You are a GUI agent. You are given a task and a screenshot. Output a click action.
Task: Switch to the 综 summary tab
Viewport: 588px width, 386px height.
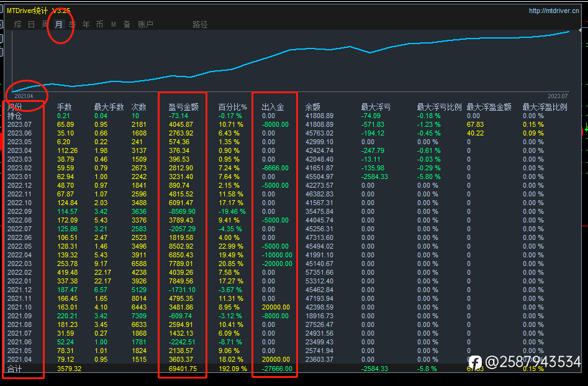(x=17, y=24)
